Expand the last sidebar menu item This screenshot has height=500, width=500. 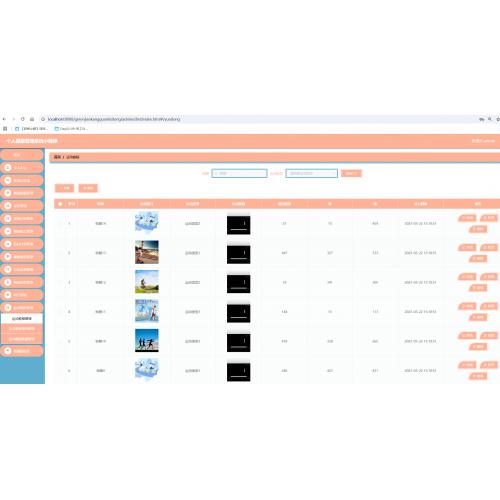click(22, 351)
